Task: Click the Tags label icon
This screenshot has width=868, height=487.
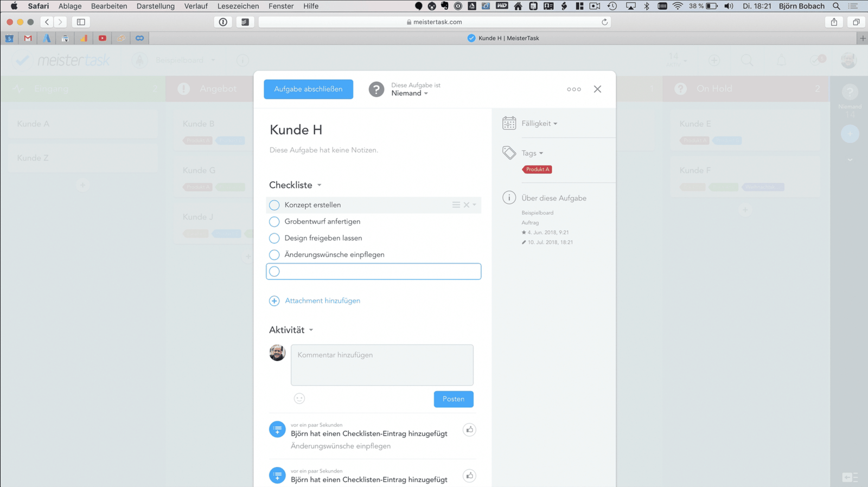Action: [509, 153]
